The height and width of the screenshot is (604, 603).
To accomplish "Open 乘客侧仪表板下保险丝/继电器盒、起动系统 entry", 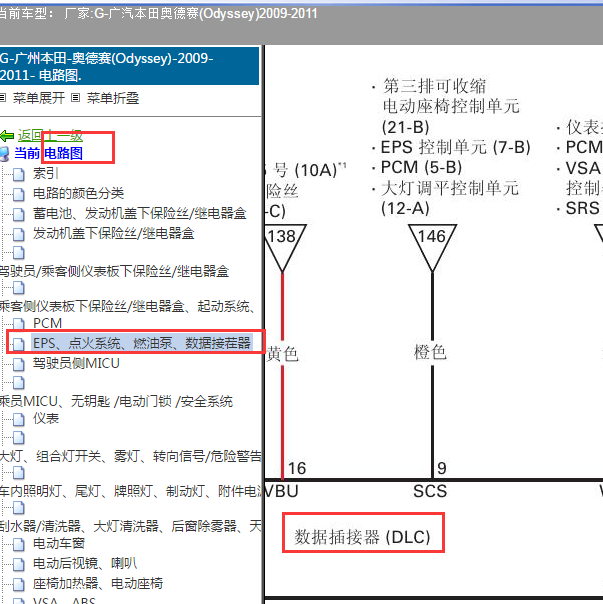I will pyautogui.click(x=127, y=306).
